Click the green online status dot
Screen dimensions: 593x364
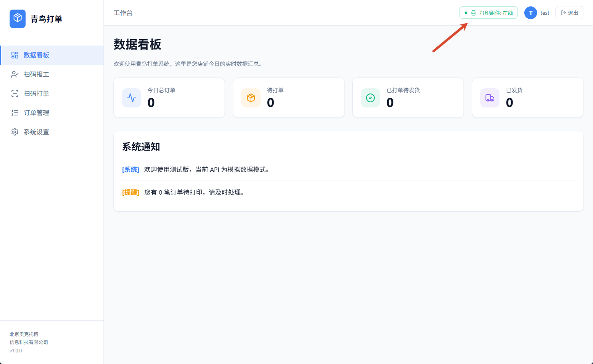tap(466, 13)
